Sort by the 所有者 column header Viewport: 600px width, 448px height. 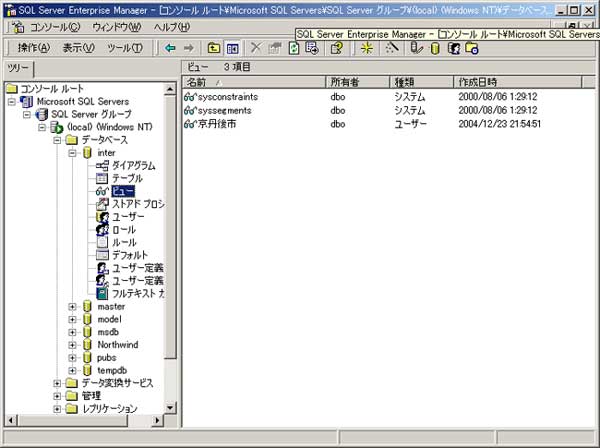pos(358,82)
